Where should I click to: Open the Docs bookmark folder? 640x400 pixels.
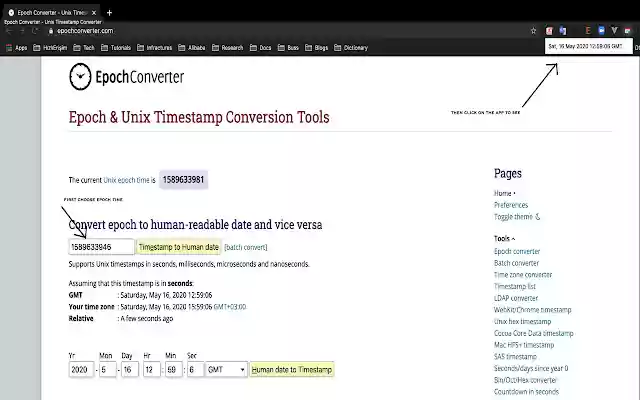[x=260, y=48]
